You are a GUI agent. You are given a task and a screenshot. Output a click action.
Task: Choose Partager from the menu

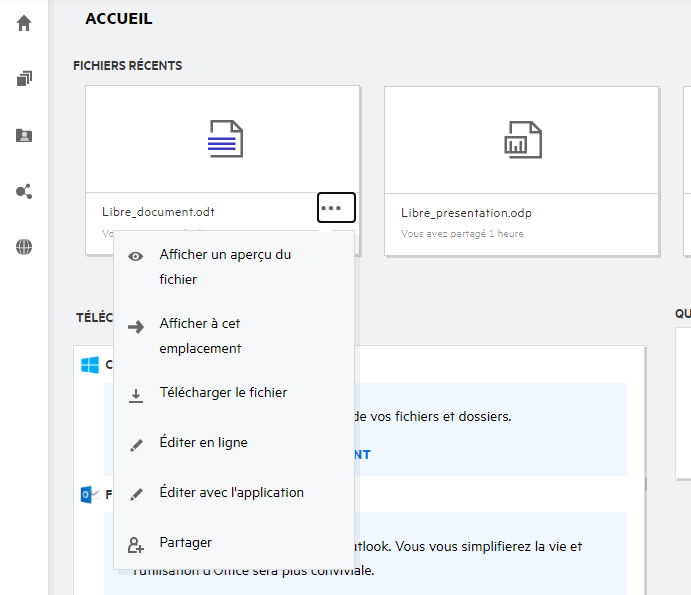tap(234, 542)
